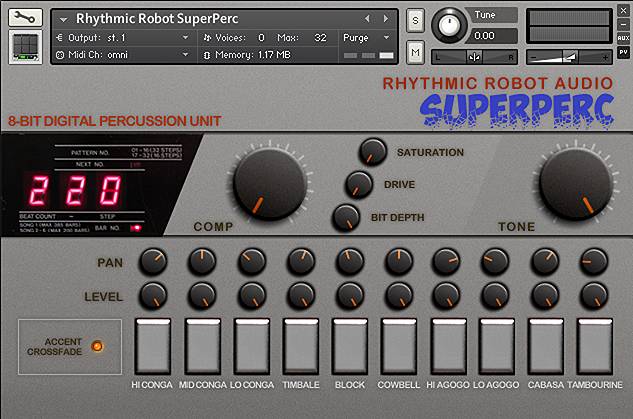Click the large COMP knob

point(269,184)
